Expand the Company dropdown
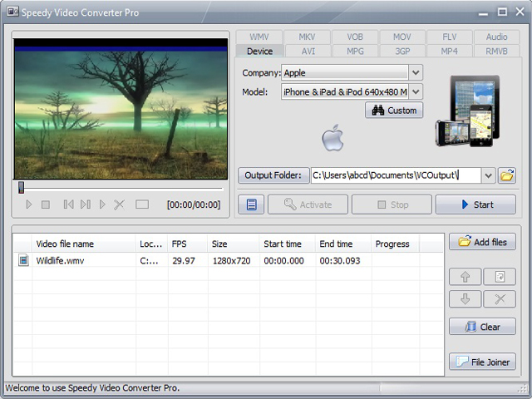 [x=416, y=73]
